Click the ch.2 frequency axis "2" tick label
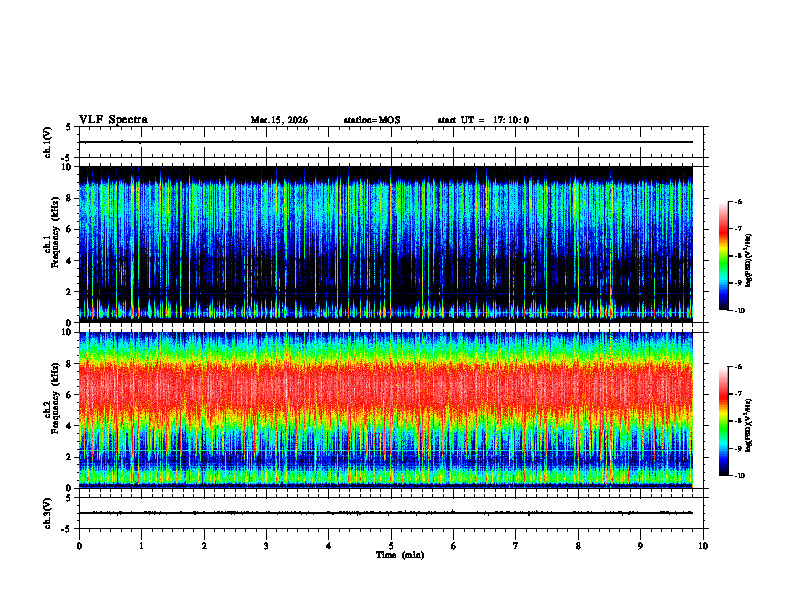 (69, 457)
